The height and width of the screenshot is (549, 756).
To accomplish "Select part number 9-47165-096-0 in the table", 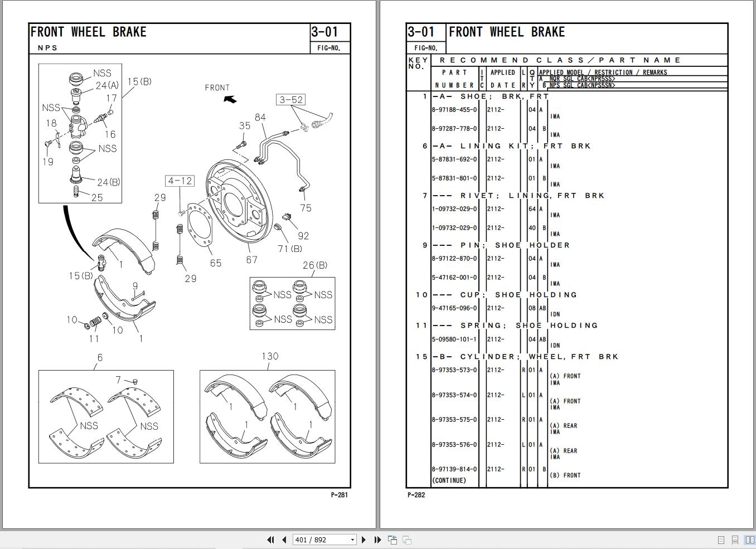I will point(453,307).
